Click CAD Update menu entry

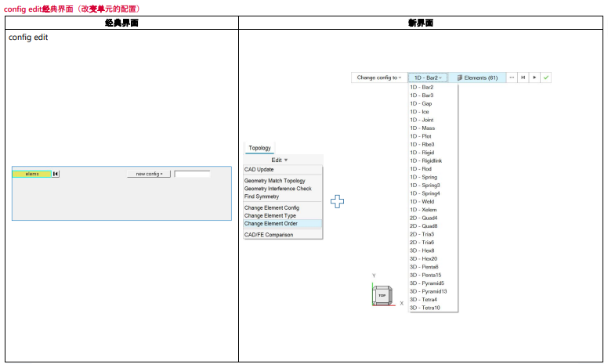(259, 169)
